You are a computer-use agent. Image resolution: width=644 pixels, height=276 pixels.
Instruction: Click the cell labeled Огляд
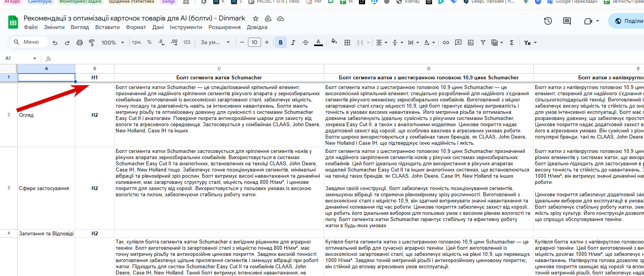tap(46, 115)
